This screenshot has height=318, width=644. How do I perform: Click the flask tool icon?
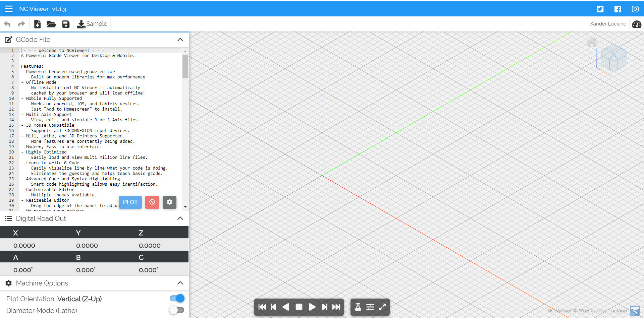358,307
